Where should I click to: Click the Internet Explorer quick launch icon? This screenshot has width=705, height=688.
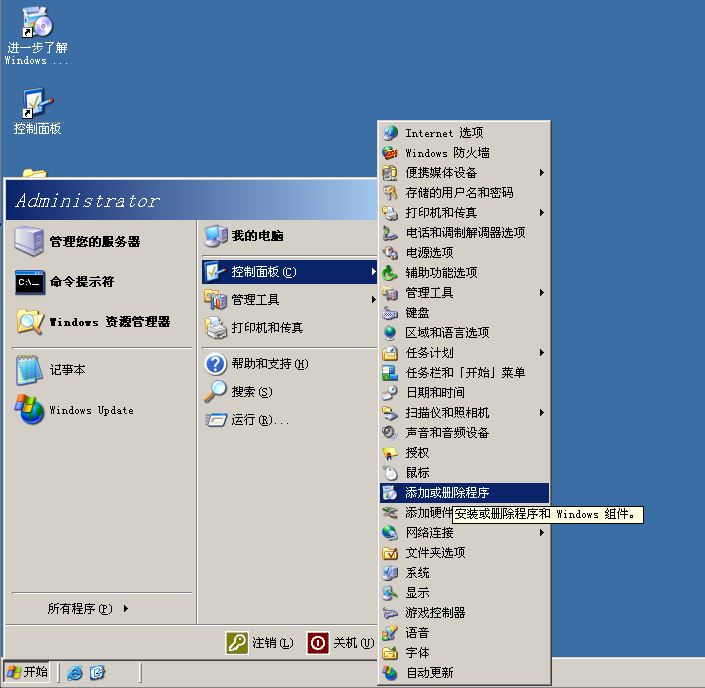(75, 673)
